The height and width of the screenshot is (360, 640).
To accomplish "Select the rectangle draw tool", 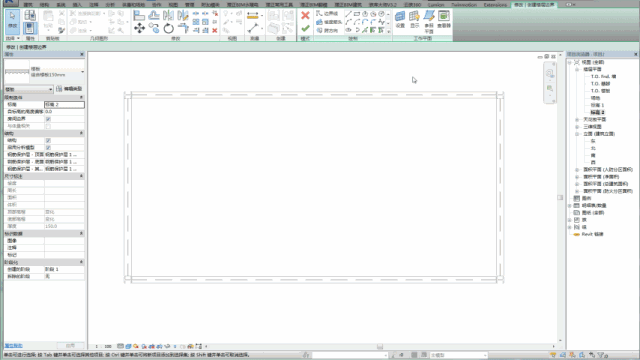I will tap(357, 14).
